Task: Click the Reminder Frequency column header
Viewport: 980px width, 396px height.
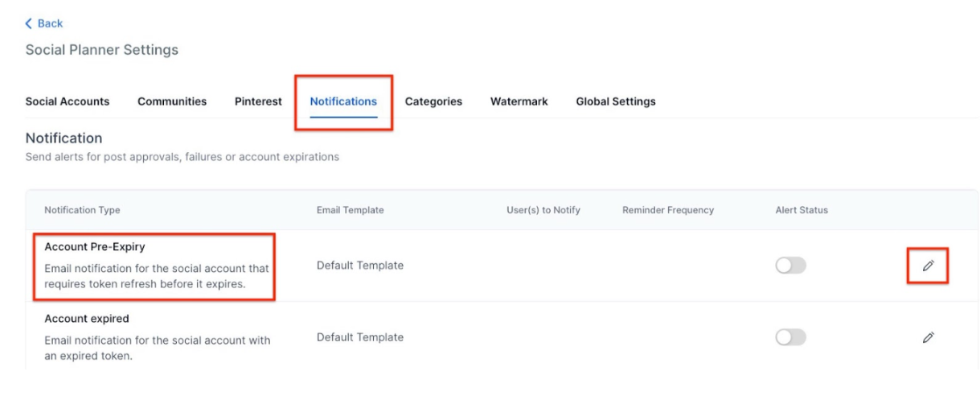Action: (x=668, y=210)
